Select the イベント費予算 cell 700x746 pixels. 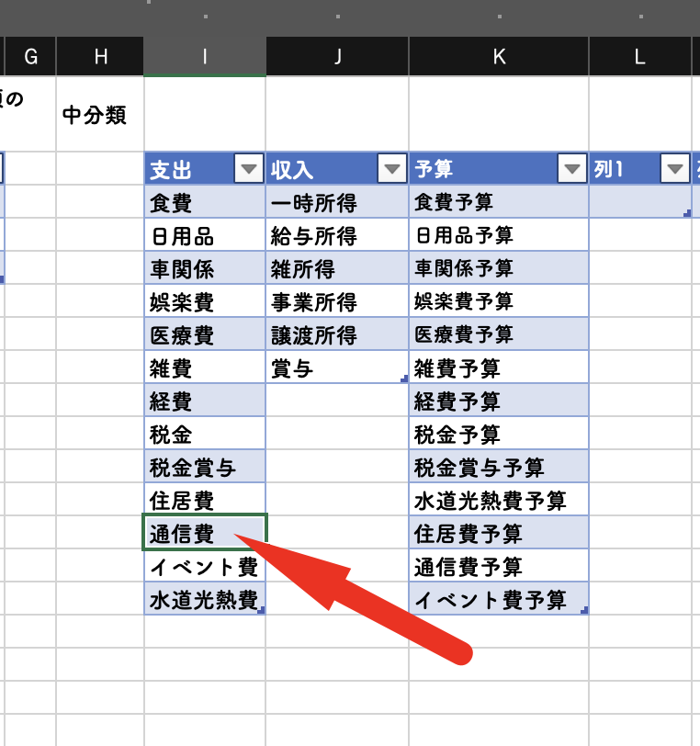pos(499,599)
